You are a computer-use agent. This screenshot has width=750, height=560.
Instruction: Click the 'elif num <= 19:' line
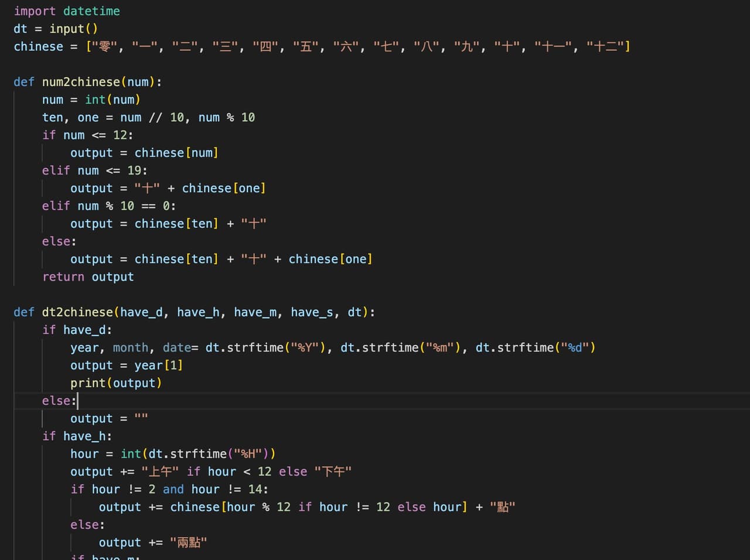pyautogui.click(x=94, y=170)
